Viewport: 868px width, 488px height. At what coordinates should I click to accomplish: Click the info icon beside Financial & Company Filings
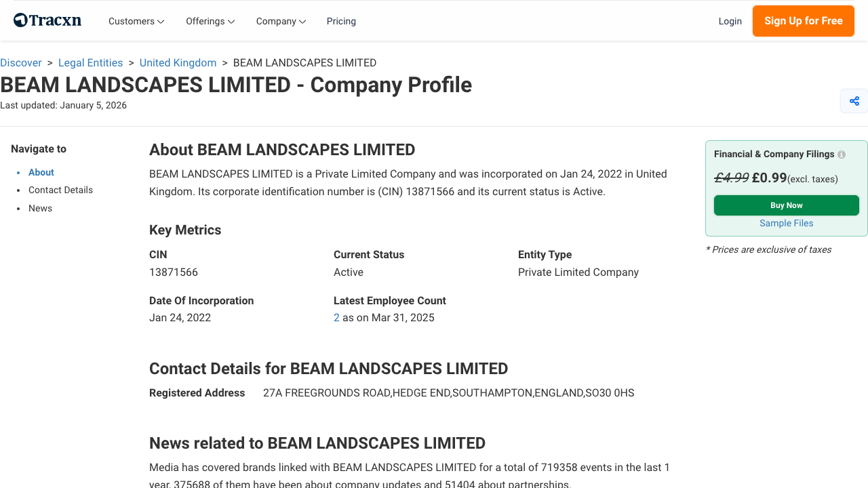point(841,154)
